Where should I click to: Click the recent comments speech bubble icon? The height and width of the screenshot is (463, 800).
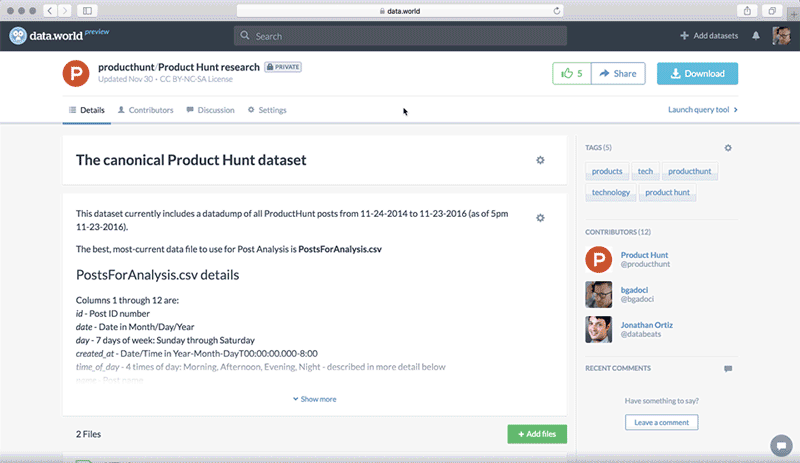click(x=728, y=369)
